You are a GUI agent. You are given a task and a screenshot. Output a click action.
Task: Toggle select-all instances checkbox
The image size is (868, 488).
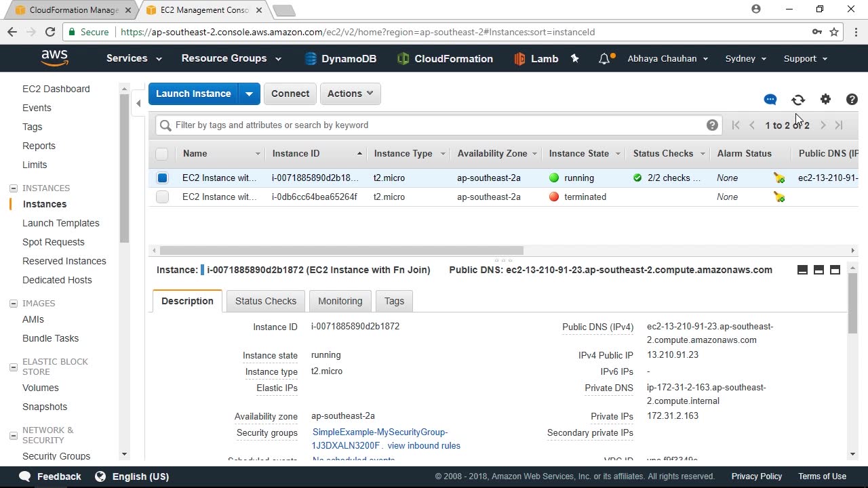point(161,154)
